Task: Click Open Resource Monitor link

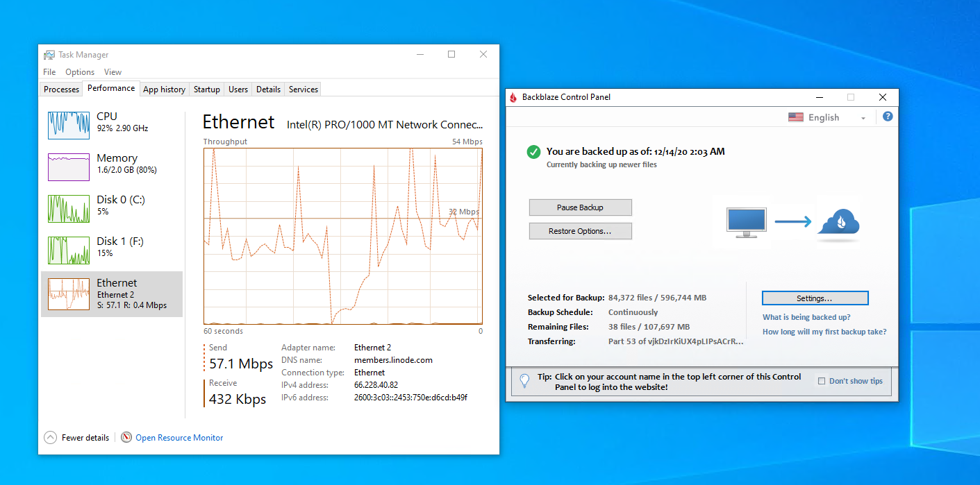Action: pos(179,438)
